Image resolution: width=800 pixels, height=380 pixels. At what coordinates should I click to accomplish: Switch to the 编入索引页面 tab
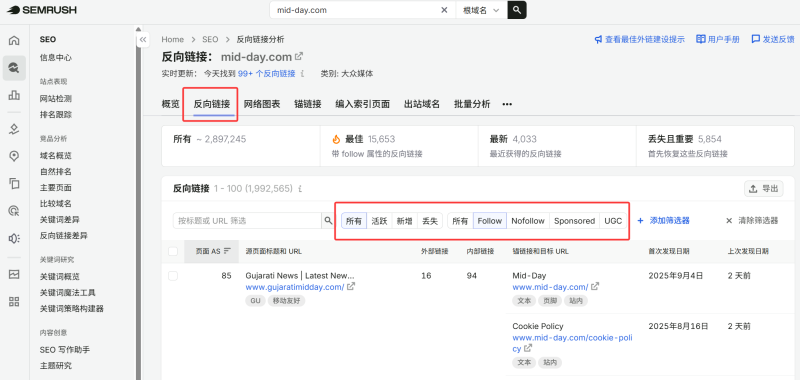[x=362, y=104]
